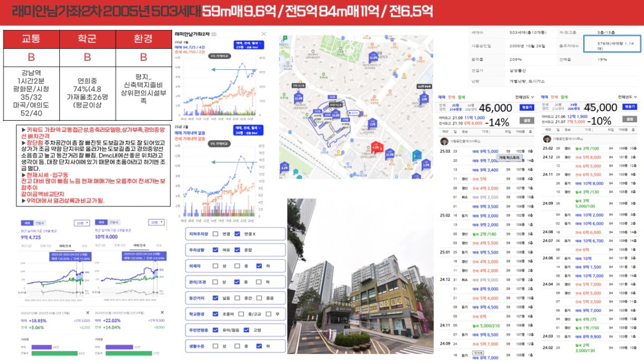Click the 10억 8,000 average price figure
This screenshot has width=644, height=362.
tap(106, 237)
